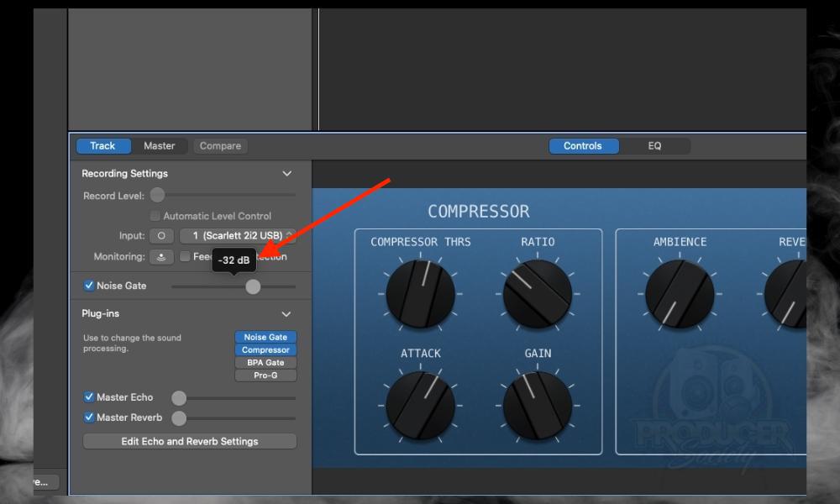The width and height of the screenshot is (840, 504).
Task: Click the Compressor THRS knob
Action: [x=421, y=293]
